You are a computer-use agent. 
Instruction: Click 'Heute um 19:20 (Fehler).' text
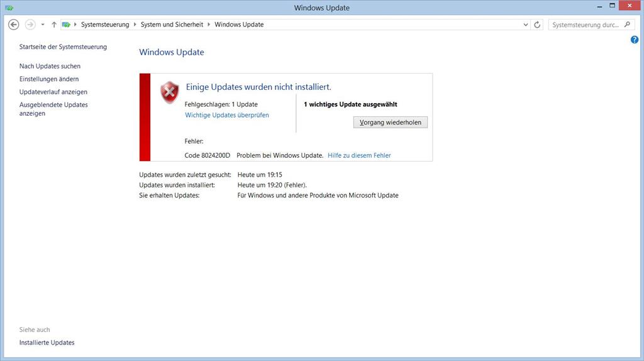pyautogui.click(x=272, y=185)
